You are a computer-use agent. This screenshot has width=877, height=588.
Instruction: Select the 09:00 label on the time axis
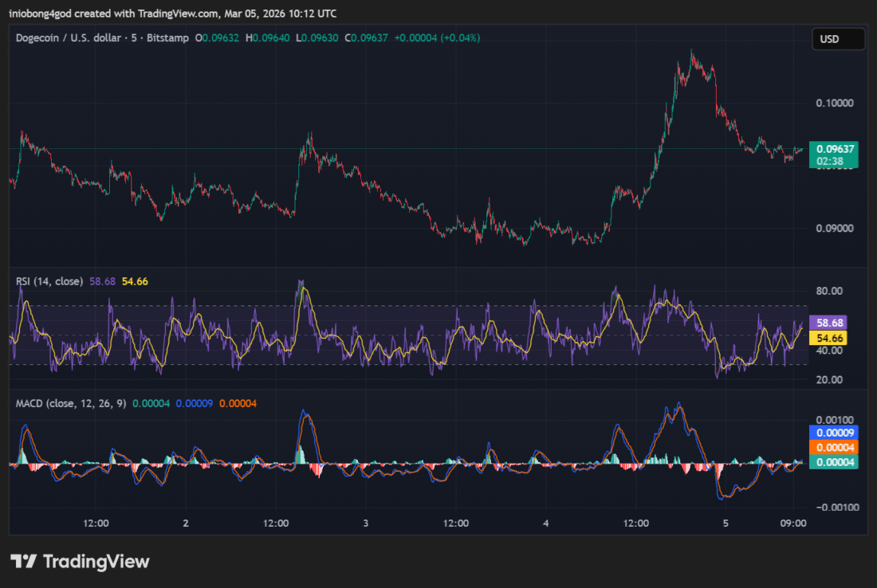(x=793, y=523)
